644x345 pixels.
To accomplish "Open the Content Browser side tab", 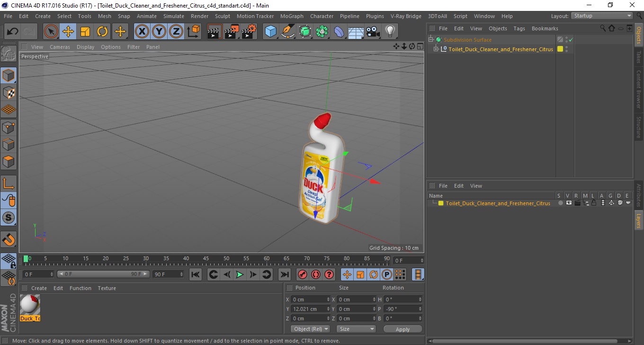I will (639, 89).
